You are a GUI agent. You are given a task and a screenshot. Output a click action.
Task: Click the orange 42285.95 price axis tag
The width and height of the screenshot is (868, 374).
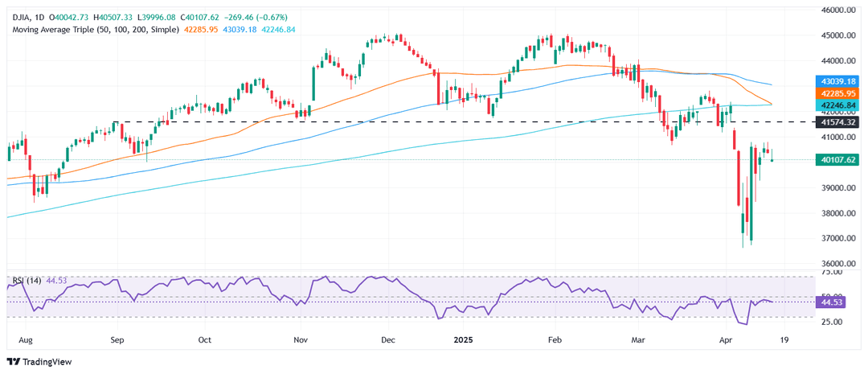coord(839,94)
